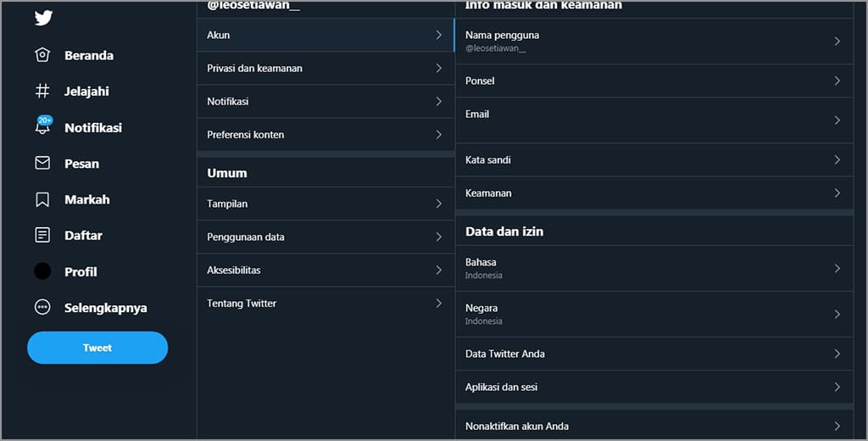Click the Selengkapnya three-dots icon
This screenshot has width=868, height=441.
tap(42, 307)
